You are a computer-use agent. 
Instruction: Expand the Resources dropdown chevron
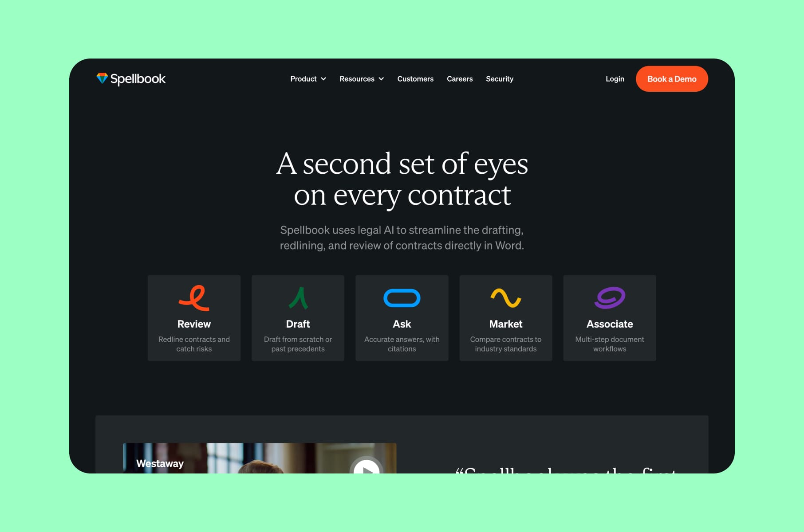click(x=381, y=79)
